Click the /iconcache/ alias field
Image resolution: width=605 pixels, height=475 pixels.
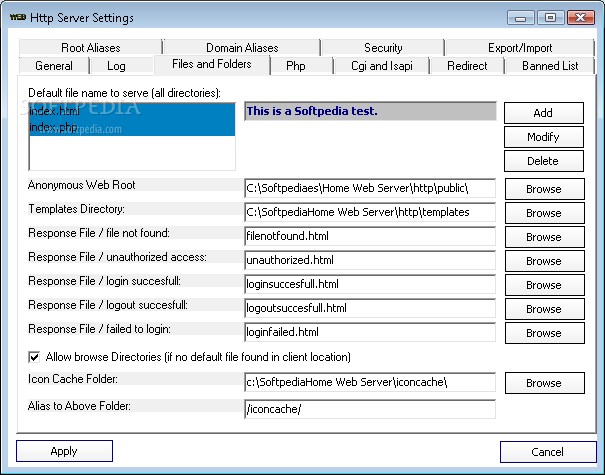370,409
